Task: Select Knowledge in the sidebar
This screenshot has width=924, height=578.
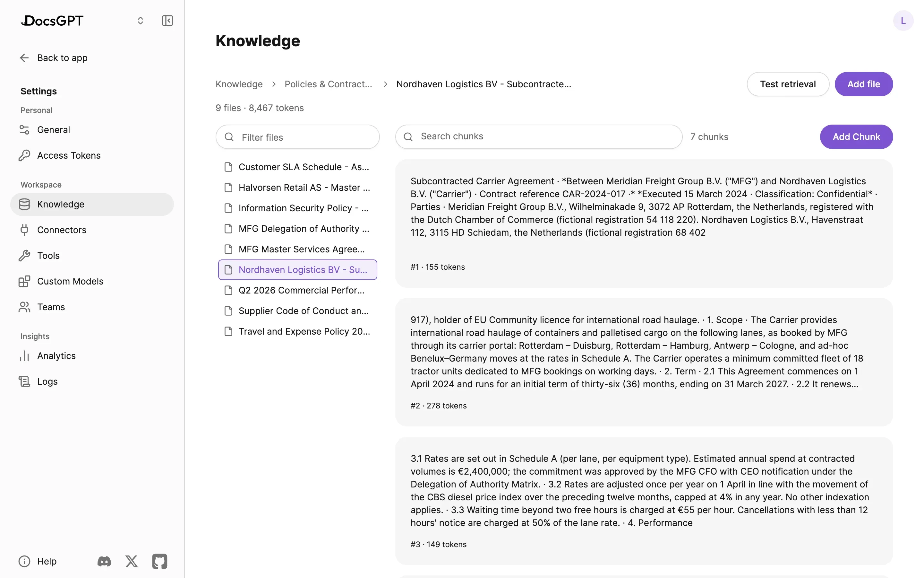Action: tap(92, 204)
